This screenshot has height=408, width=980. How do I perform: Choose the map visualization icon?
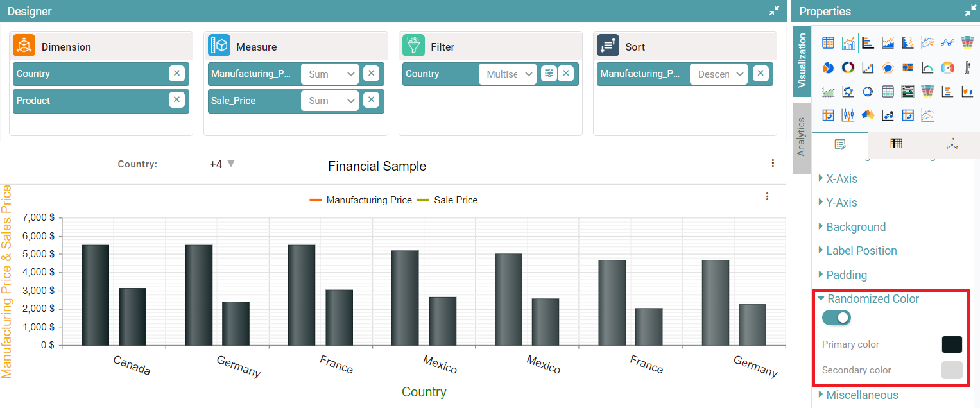[868, 115]
